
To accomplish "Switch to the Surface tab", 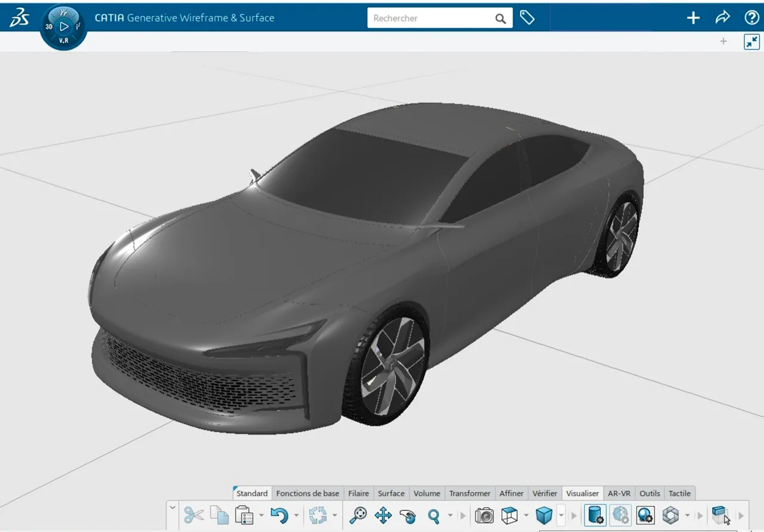I will point(391,493).
